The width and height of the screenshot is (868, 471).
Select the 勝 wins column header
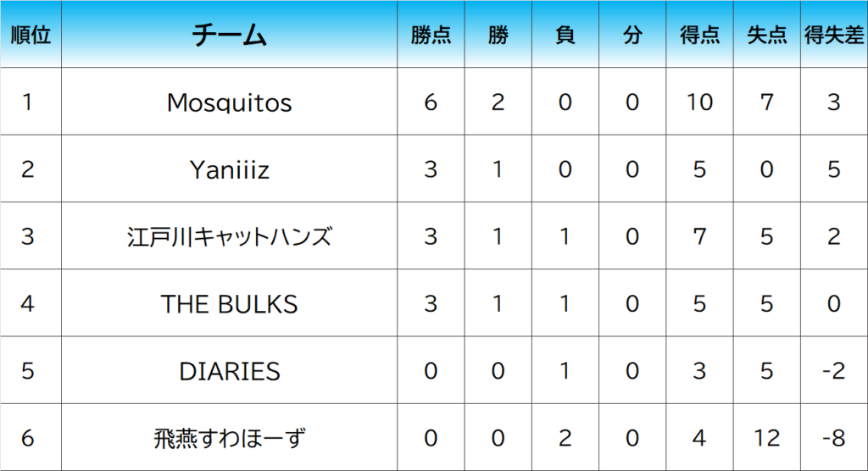coord(498,36)
